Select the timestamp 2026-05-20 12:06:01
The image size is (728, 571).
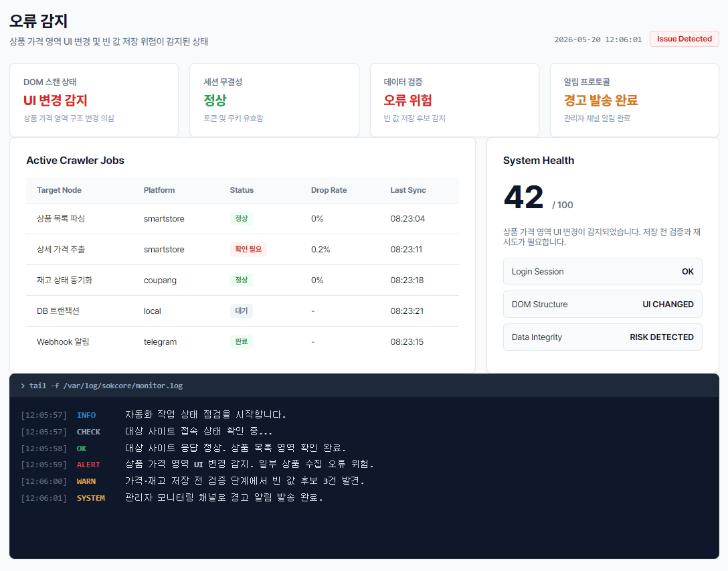[598, 39]
